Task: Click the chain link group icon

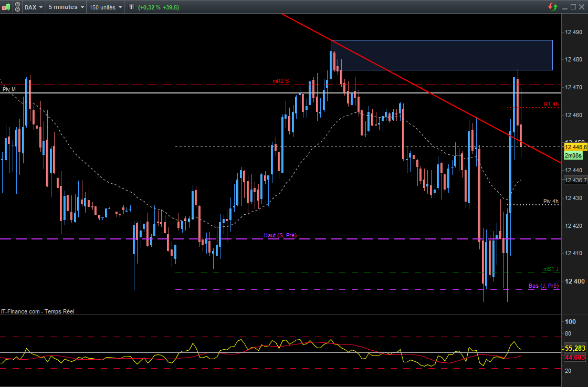Action: pos(17,7)
